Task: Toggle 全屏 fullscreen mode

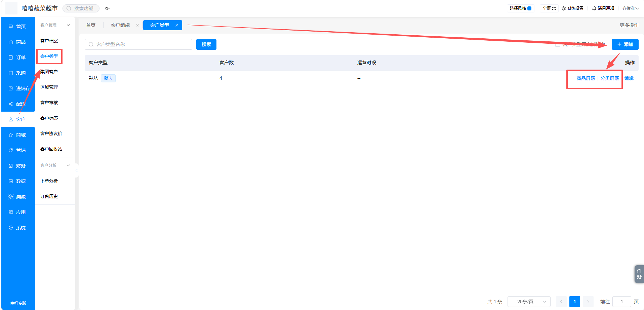Action: click(x=549, y=8)
